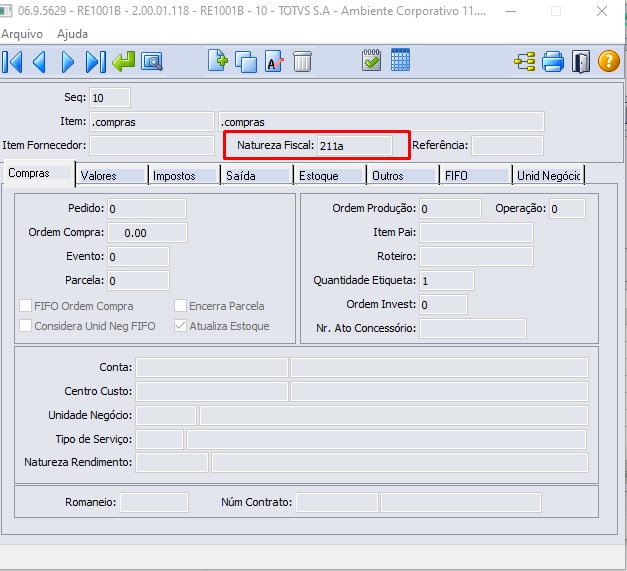Viewport: 627px width, 571px height.
Task: Click the green go-to arrow icon
Action: [124, 62]
